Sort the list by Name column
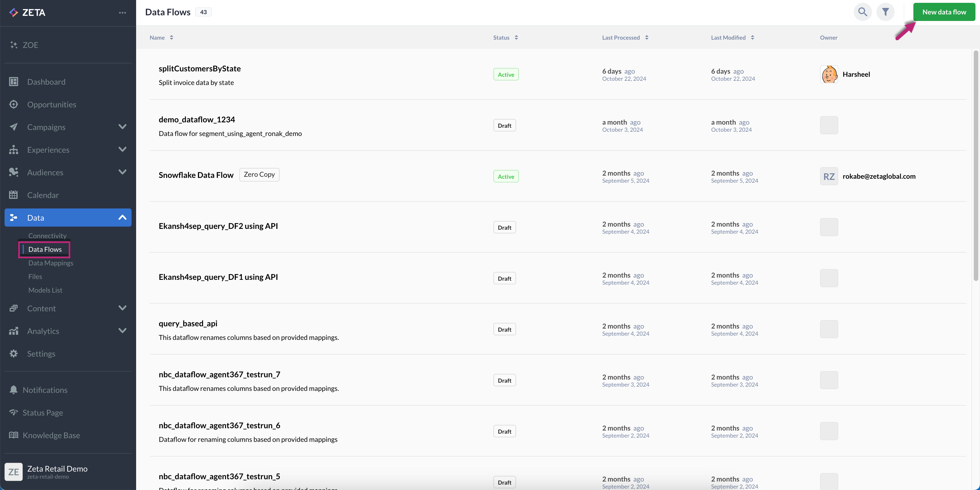The image size is (980, 490). [x=171, y=38]
